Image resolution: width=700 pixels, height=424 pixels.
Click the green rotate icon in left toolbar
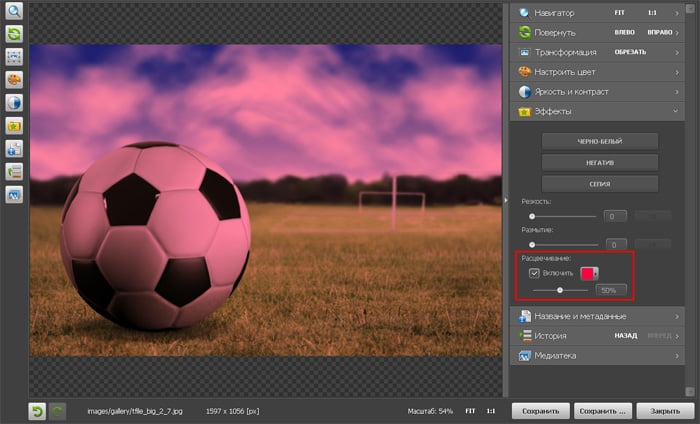tap(15, 35)
